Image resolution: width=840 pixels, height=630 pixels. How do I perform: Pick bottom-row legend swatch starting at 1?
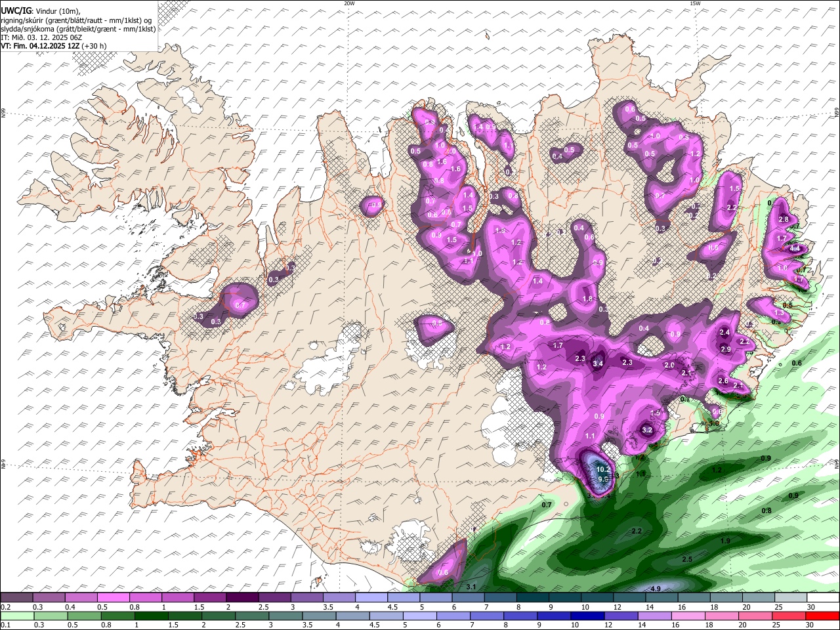click(x=151, y=616)
